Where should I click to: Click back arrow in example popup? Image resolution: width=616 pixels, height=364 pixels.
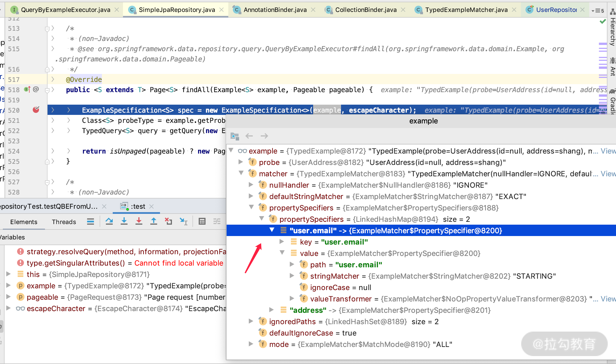[249, 136]
